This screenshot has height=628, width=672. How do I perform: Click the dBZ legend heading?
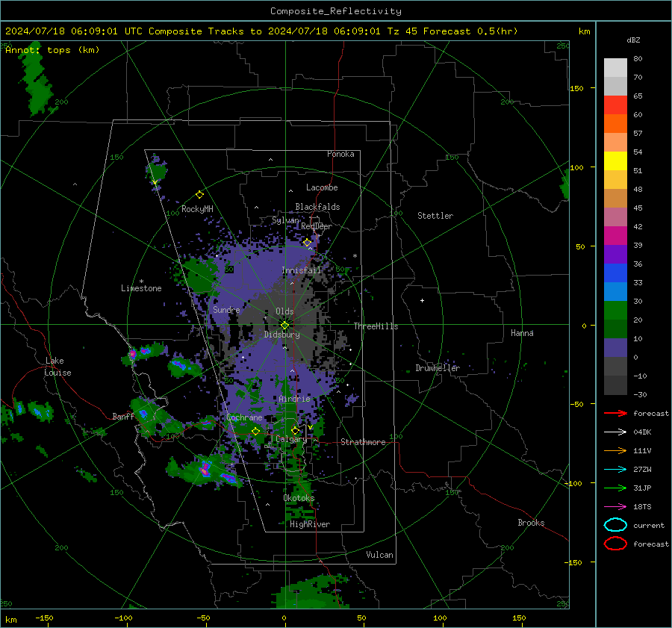633,40
